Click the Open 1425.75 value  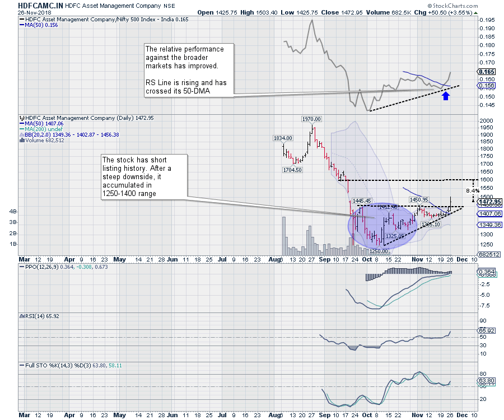pos(217,12)
